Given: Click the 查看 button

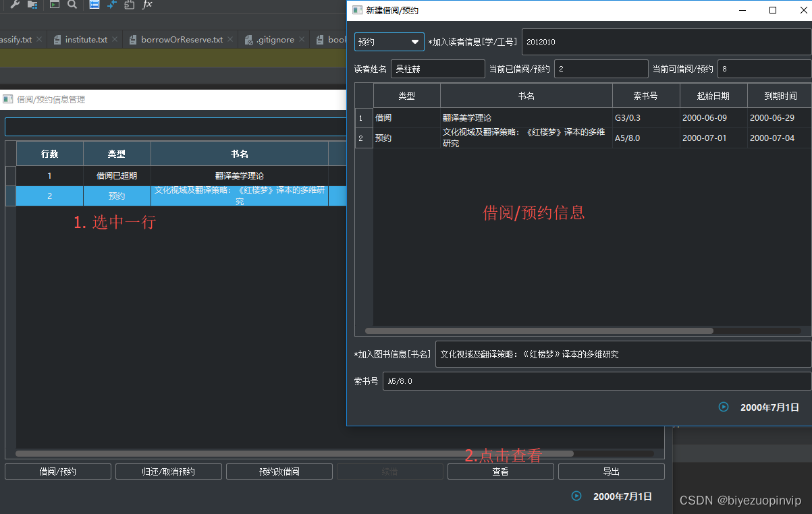Looking at the screenshot, I should point(501,472).
